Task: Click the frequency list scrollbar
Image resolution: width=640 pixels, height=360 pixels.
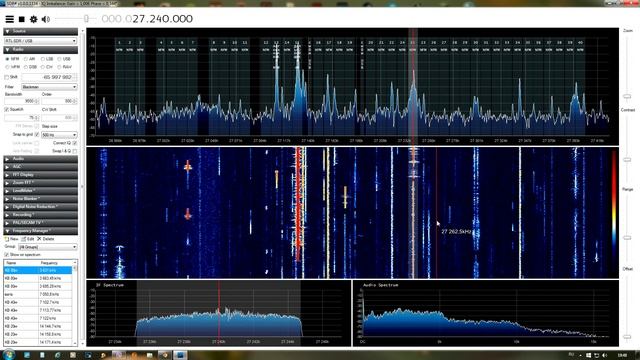Action: (x=75, y=302)
